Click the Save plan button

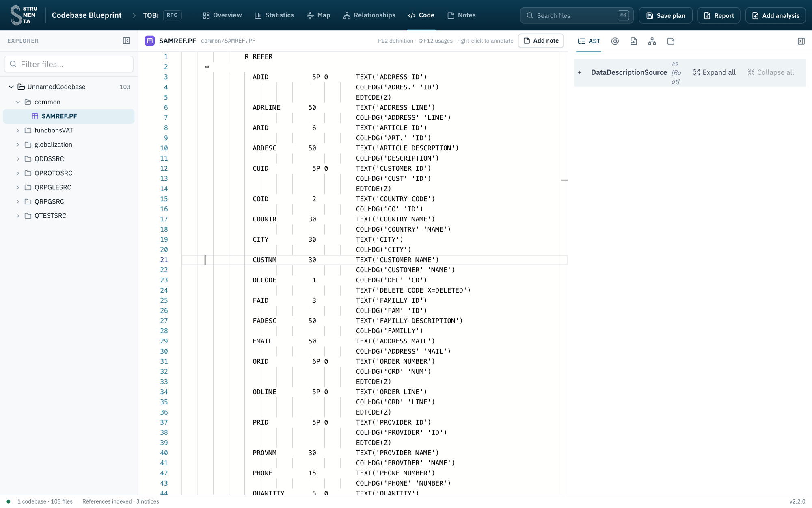pyautogui.click(x=665, y=15)
